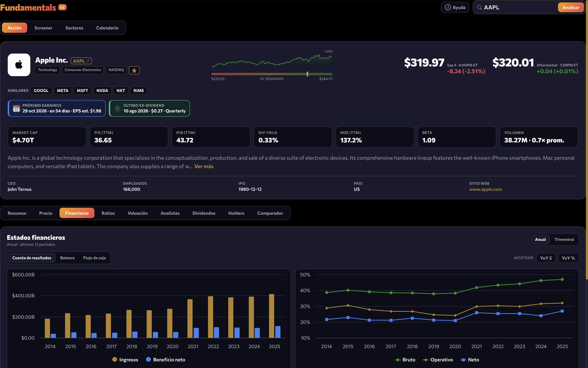Open similar ticker META
Screen dimensions: 588x368
(63, 91)
